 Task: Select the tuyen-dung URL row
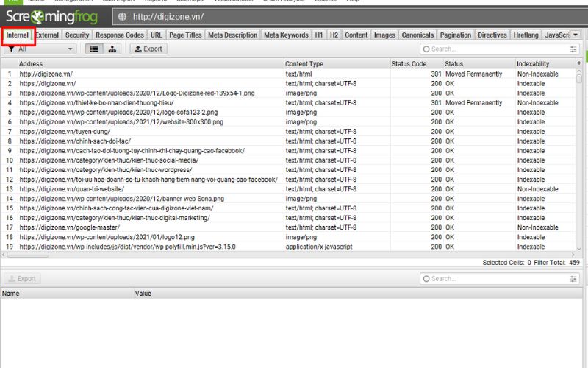click(287, 132)
